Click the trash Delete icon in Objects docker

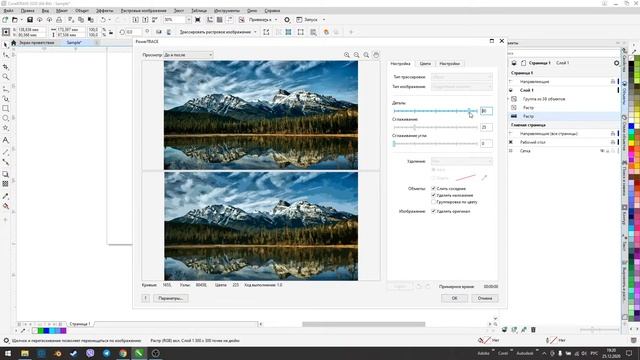tap(533, 329)
